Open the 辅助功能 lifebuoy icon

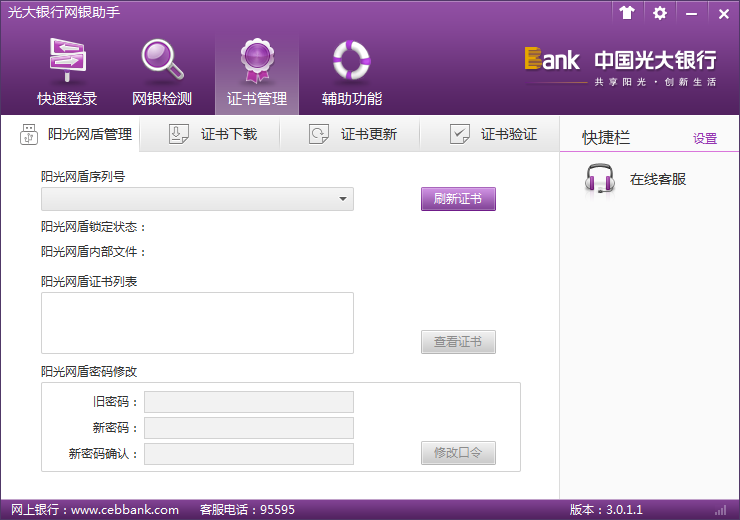351,61
